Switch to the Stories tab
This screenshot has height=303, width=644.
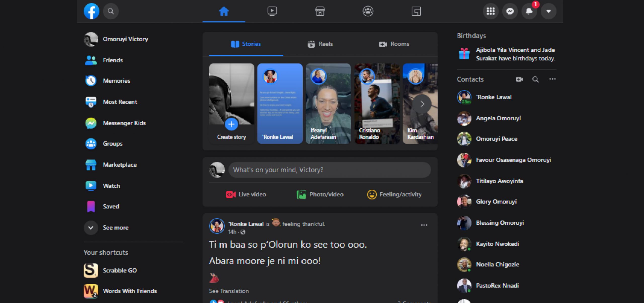246,44
